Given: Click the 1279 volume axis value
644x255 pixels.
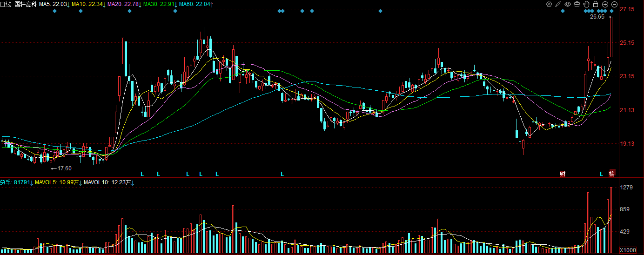Looking at the screenshot, I should (x=626, y=188).
